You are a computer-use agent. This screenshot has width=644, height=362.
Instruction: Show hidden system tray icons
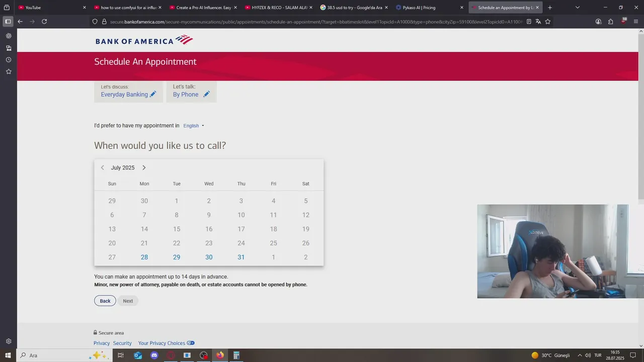(x=580, y=355)
